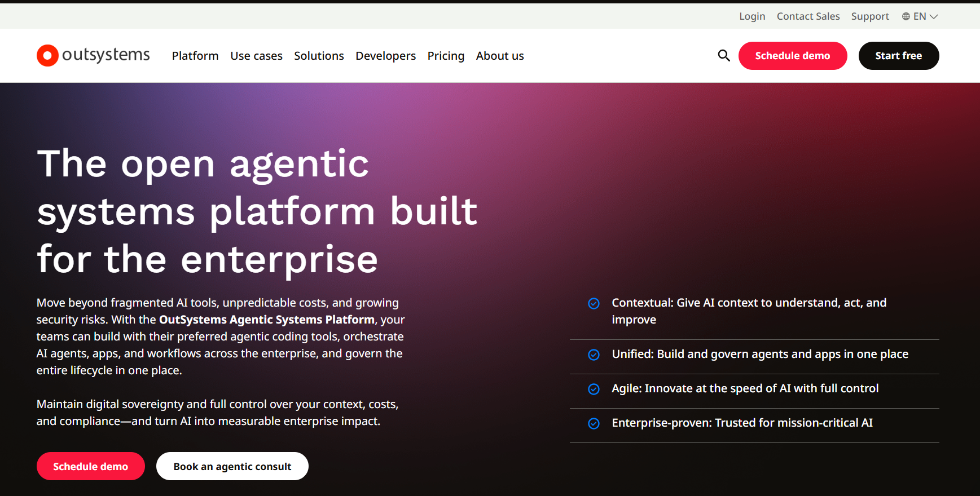
Task: Open the search magnifier icon
Action: pos(724,55)
